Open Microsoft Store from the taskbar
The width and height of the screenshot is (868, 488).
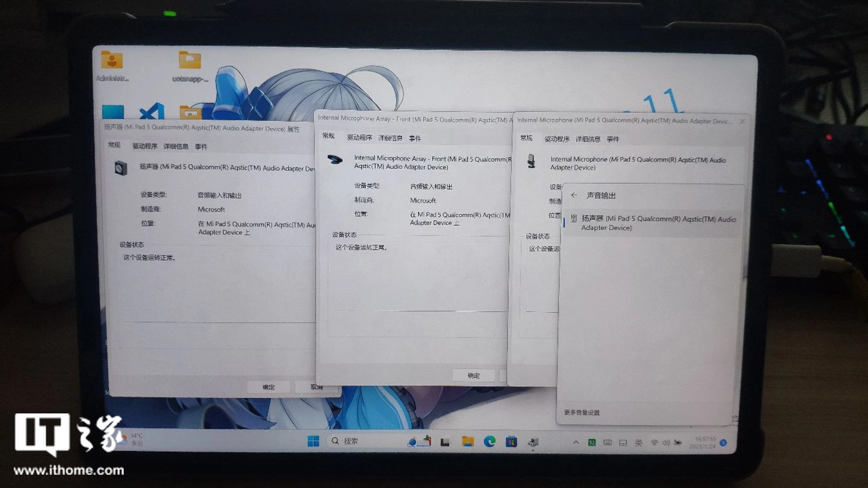[511, 441]
